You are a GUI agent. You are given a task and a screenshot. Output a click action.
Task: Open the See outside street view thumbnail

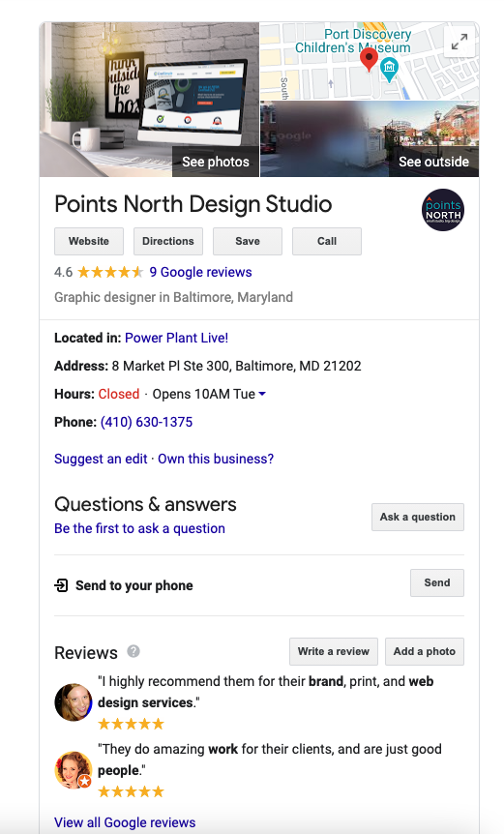point(370,139)
